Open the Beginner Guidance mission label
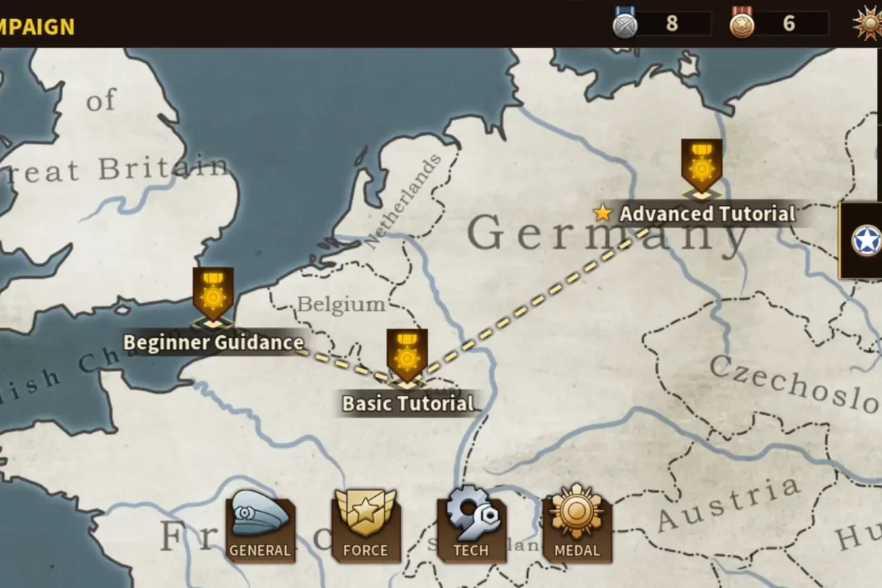The height and width of the screenshot is (588, 882). (213, 343)
